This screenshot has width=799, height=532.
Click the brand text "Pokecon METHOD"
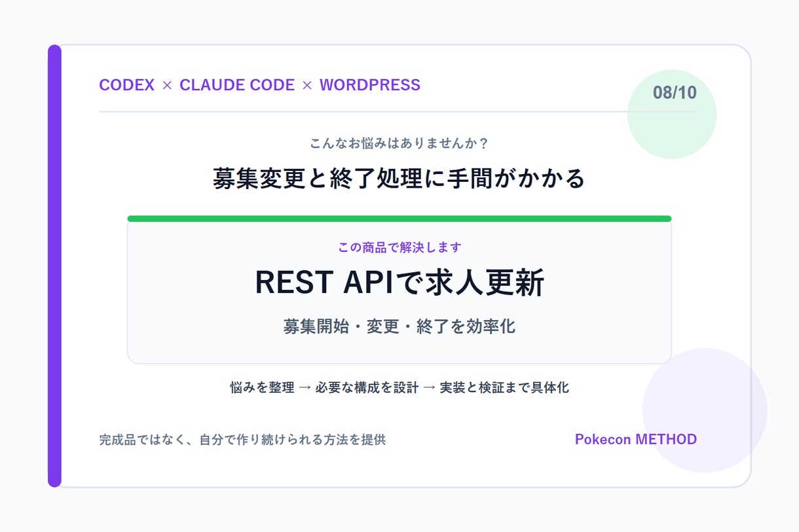[636, 440]
